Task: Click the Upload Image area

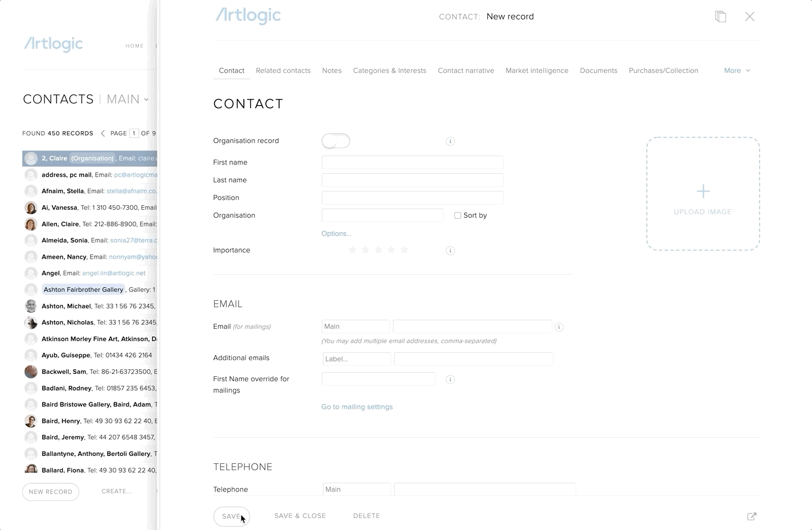Action: click(x=703, y=194)
